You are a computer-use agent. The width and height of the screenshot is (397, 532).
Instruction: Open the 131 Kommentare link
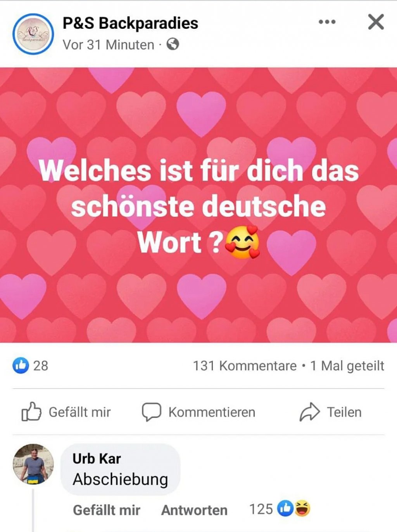click(245, 366)
